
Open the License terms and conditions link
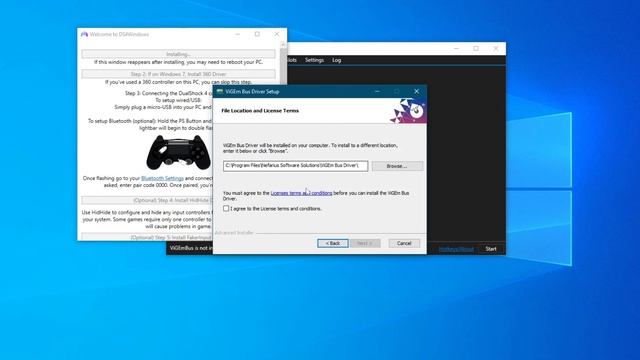301,193
